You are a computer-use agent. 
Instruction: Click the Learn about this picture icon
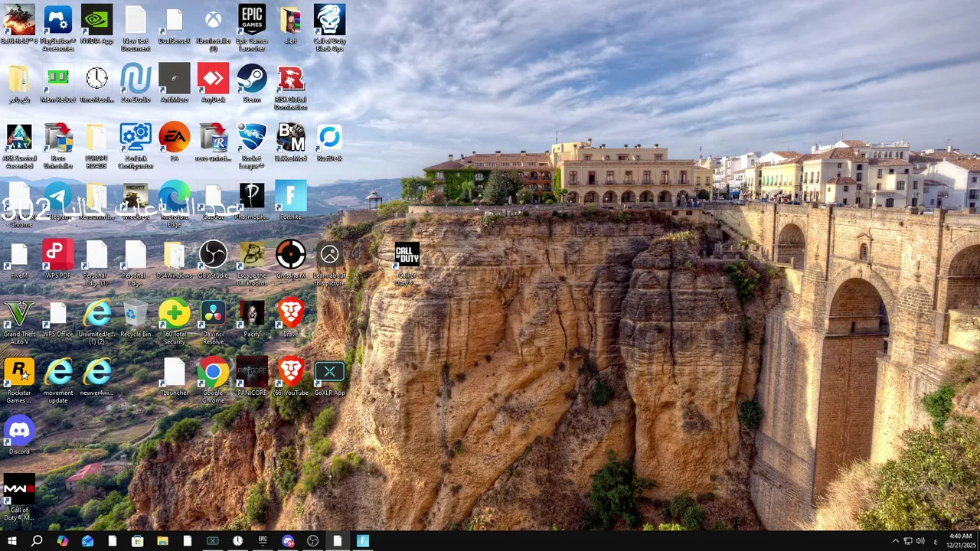330,262
